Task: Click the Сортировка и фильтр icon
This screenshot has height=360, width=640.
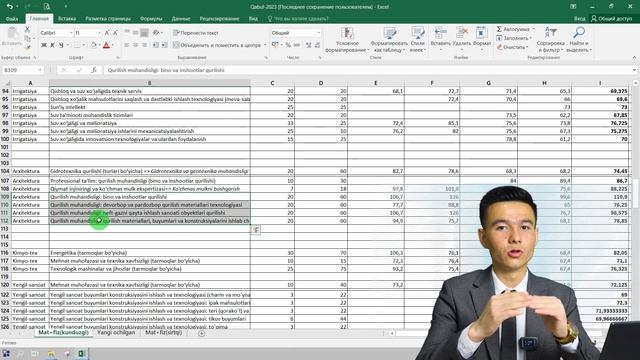Action: pos(551,33)
